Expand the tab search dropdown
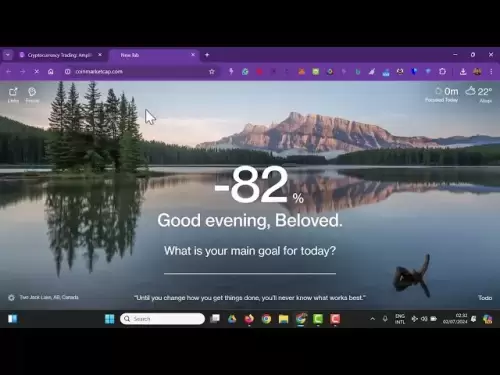500x375 pixels. (8, 55)
